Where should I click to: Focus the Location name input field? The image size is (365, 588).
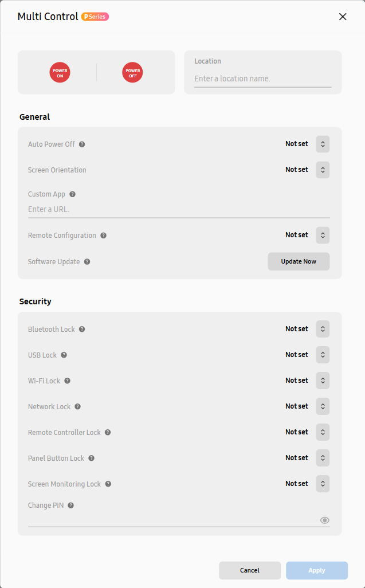click(x=262, y=79)
